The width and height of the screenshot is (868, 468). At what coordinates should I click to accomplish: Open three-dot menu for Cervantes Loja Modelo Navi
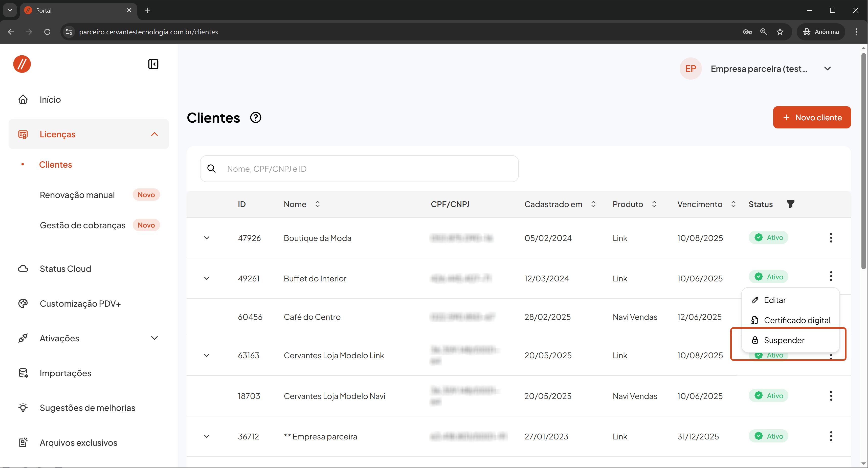[831, 395]
